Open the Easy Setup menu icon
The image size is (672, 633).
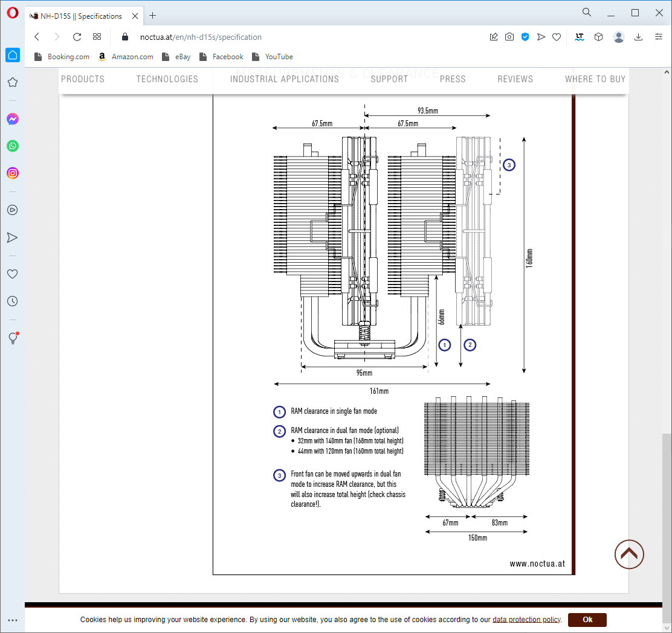(658, 37)
